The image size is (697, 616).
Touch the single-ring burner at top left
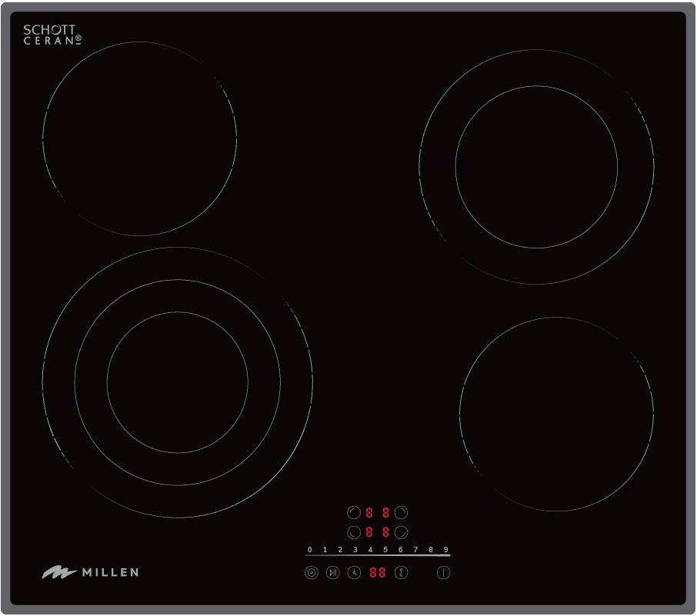coord(139,139)
